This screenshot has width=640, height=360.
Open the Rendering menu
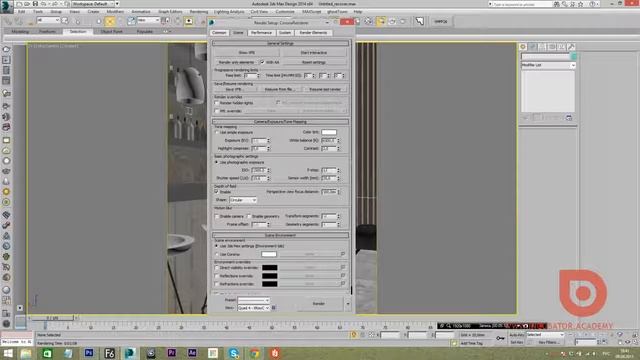pos(199,12)
